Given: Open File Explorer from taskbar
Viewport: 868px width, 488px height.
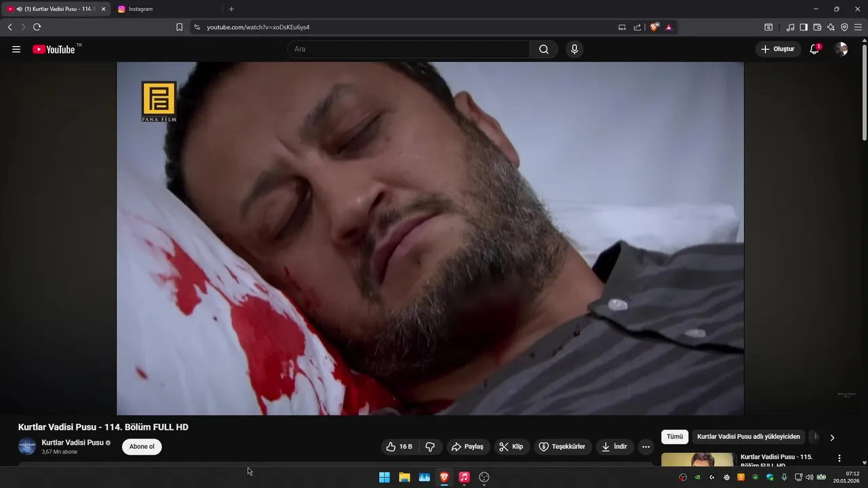Looking at the screenshot, I should [x=404, y=477].
